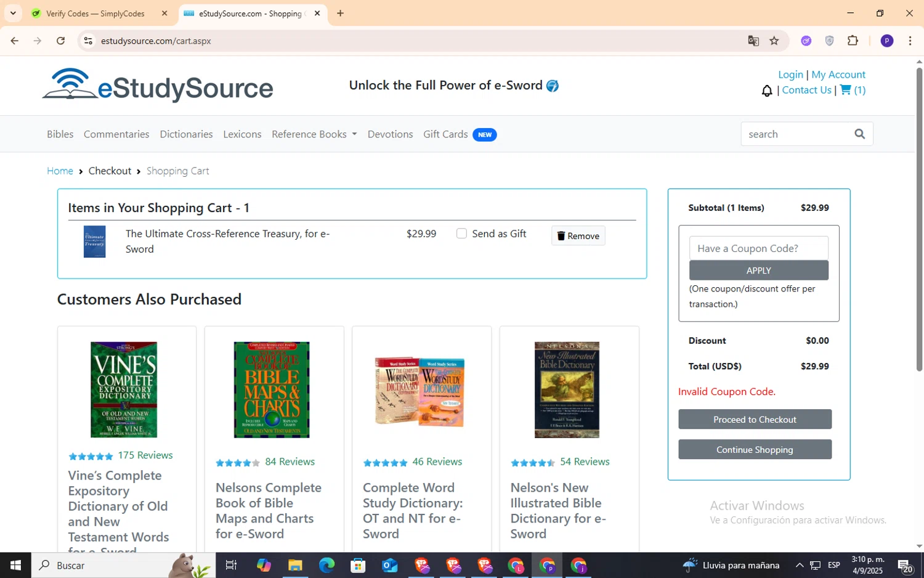Click the translate page icon
Viewport: 924px width, 578px height.
tap(753, 41)
